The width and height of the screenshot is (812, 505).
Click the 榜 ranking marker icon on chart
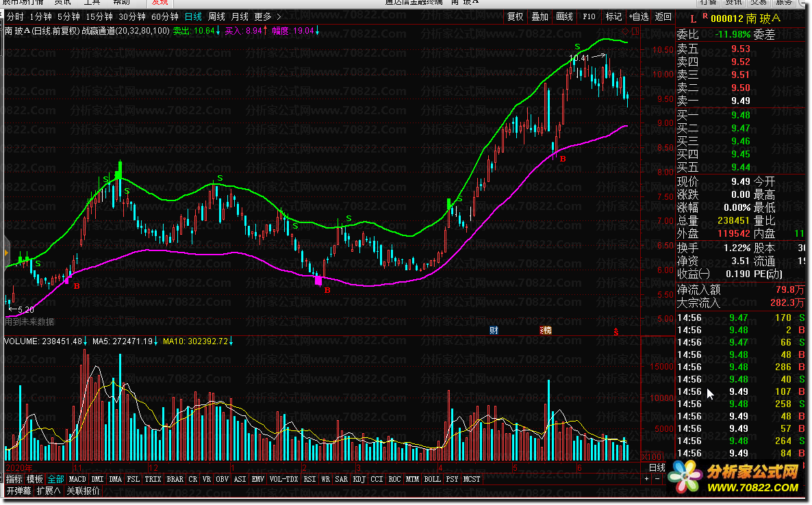(x=545, y=330)
